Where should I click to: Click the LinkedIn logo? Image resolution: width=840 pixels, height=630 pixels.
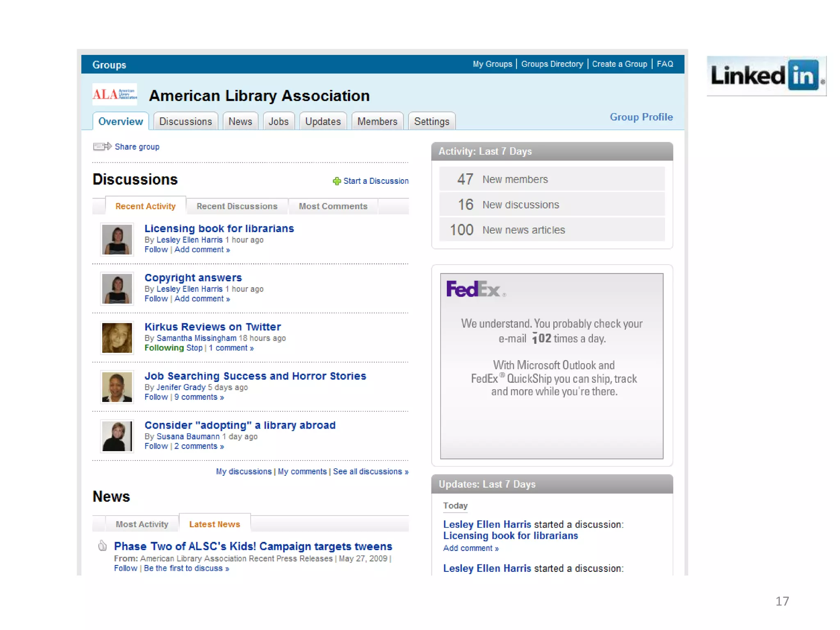[766, 76]
